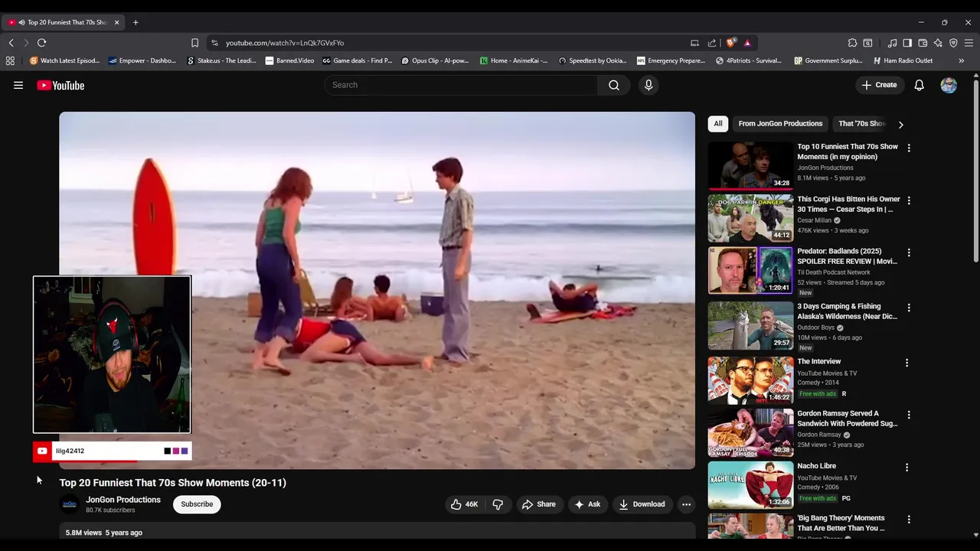Open the bookmarks apps grid icon
Viewport: 980px width, 551px height.
10,60
